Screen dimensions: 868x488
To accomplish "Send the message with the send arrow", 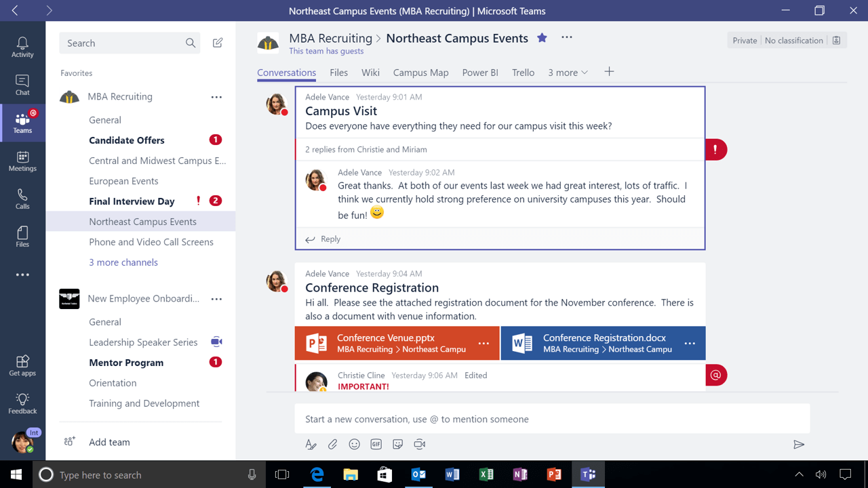I will 798,444.
